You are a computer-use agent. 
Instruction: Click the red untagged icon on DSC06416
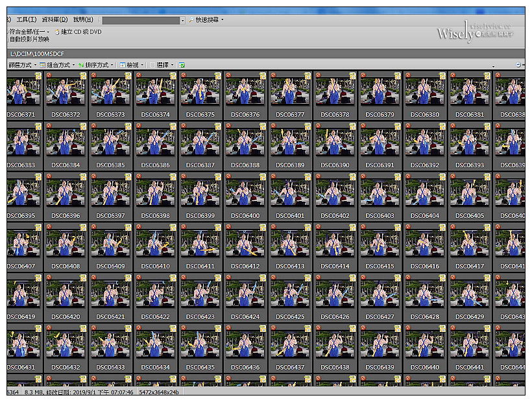click(x=408, y=226)
